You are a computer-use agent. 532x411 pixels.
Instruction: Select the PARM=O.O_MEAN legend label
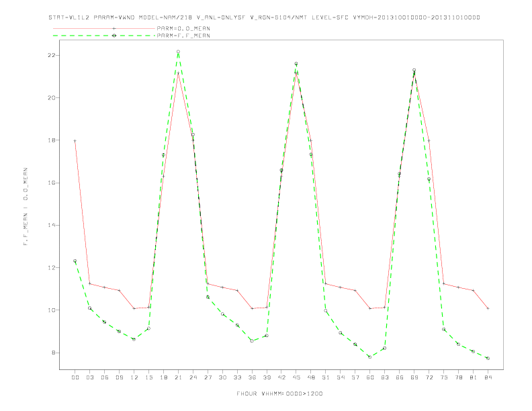pos(183,28)
